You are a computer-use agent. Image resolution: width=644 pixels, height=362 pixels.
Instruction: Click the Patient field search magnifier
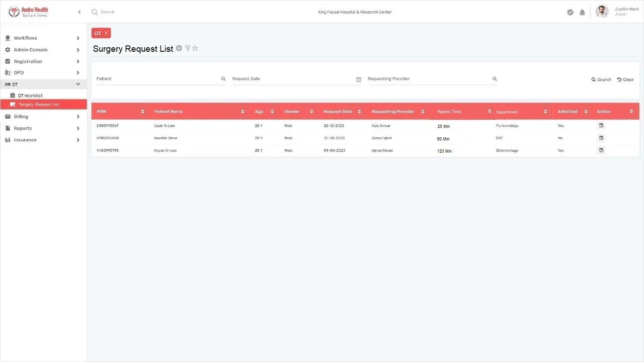point(223,79)
